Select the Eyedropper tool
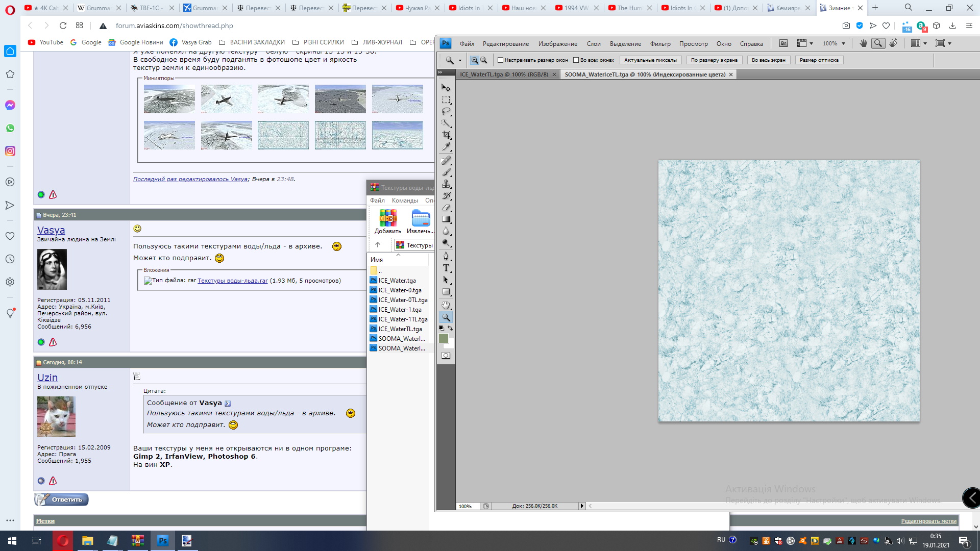Screen dimensions: 980x551 (x=446, y=147)
